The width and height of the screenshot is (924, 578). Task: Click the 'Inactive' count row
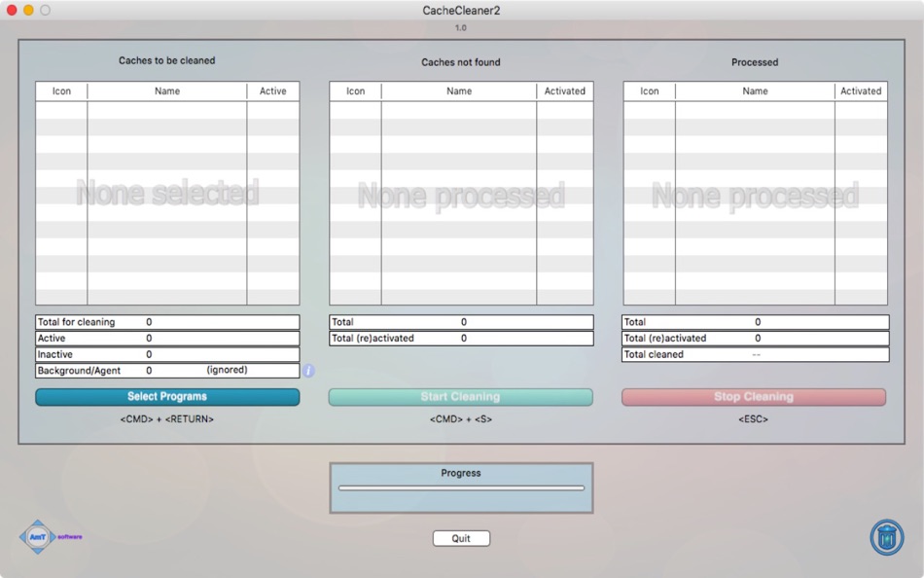pyautogui.click(x=167, y=354)
